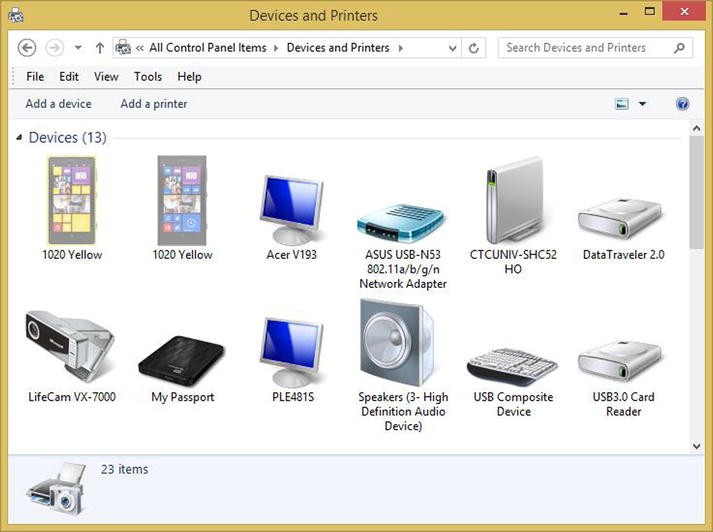Image resolution: width=713 pixels, height=532 pixels.
Task: Click Add a printer
Action: [154, 104]
